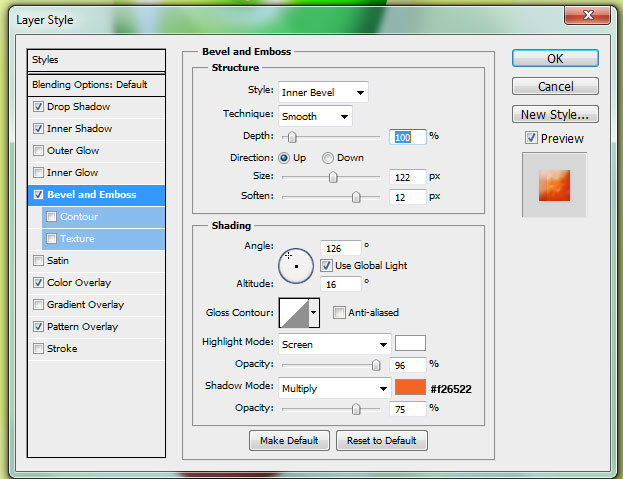Screen dimensions: 623x479
Task: Select the Down direction radio button
Action: pyautogui.click(x=328, y=158)
